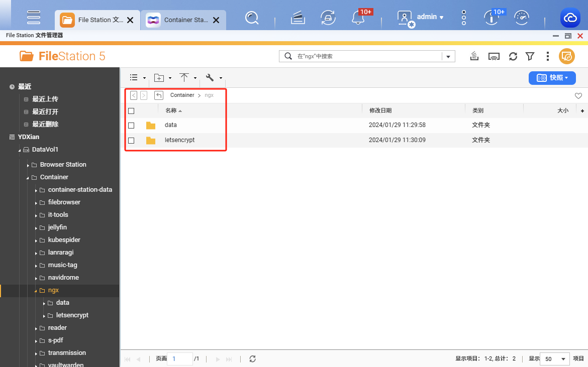Open the external devices icon in top bar

(x=328, y=18)
